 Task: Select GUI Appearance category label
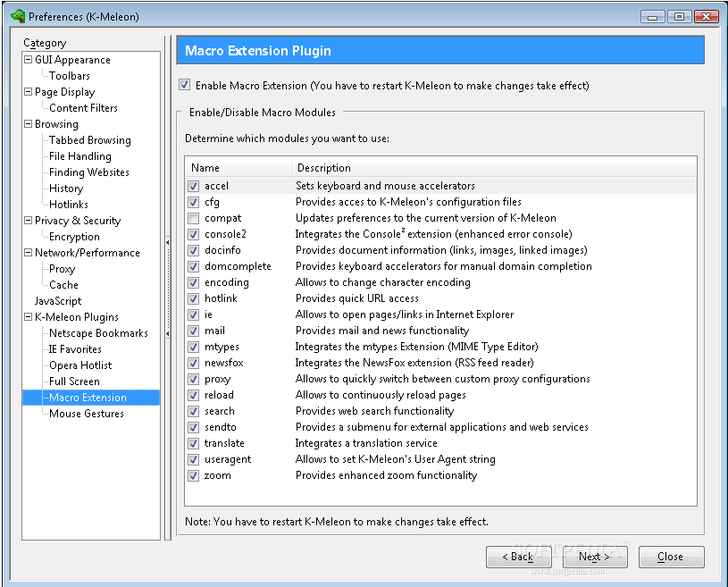coord(73,60)
